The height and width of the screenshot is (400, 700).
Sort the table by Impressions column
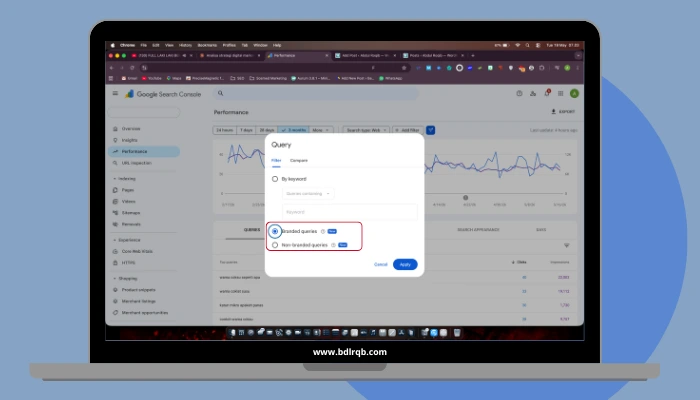point(560,262)
